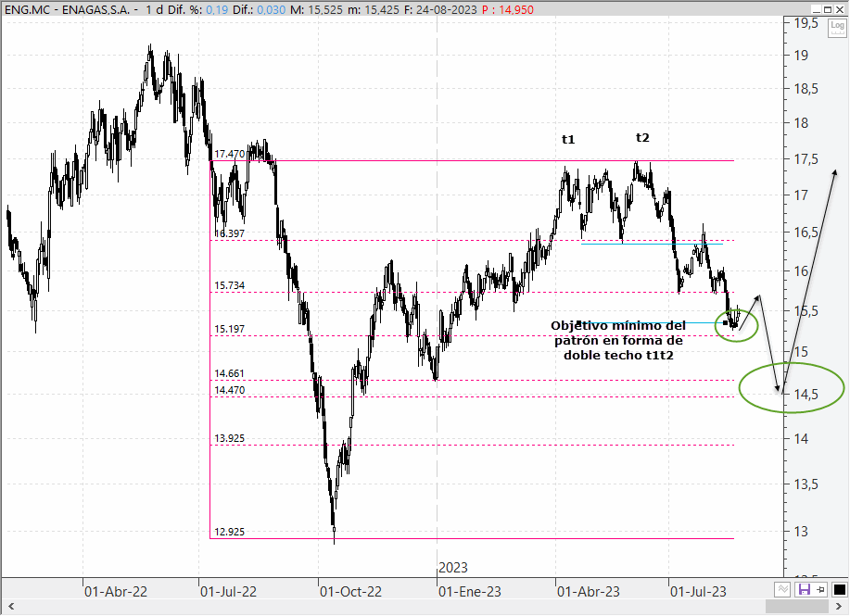The image size is (850, 616).
Task: Click the Dif. value 0,030
Action: click(271, 10)
